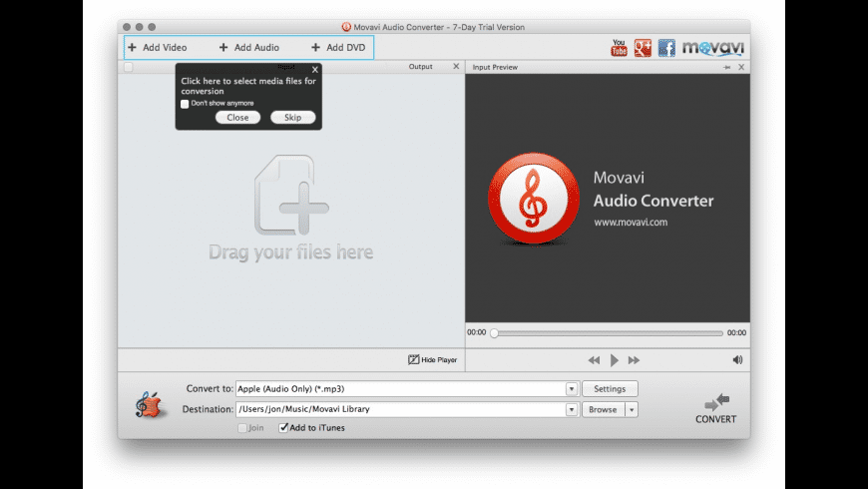Viewport: 868px width, 489px height.
Task: Click the Browse button
Action: tap(603, 410)
